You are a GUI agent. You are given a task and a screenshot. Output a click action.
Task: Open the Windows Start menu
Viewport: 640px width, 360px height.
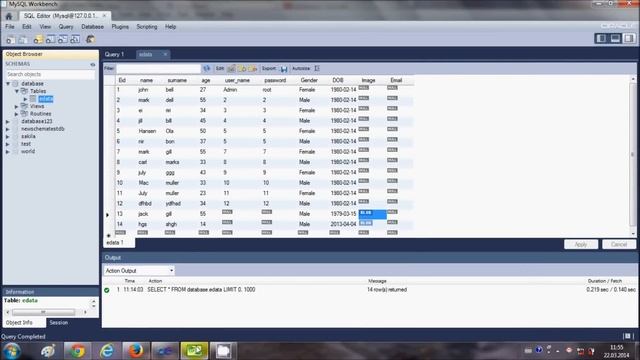click(11, 351)
